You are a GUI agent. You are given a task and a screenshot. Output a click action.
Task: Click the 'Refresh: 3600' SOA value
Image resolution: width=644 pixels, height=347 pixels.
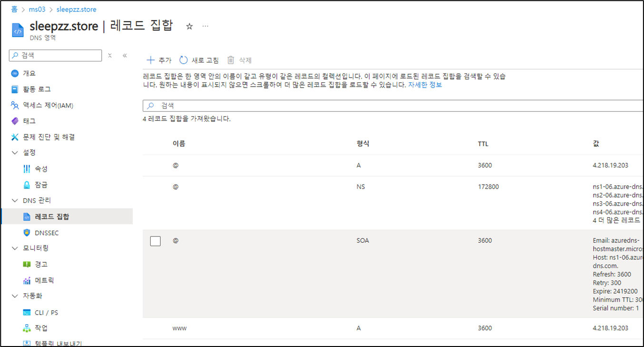coord(612,274)
